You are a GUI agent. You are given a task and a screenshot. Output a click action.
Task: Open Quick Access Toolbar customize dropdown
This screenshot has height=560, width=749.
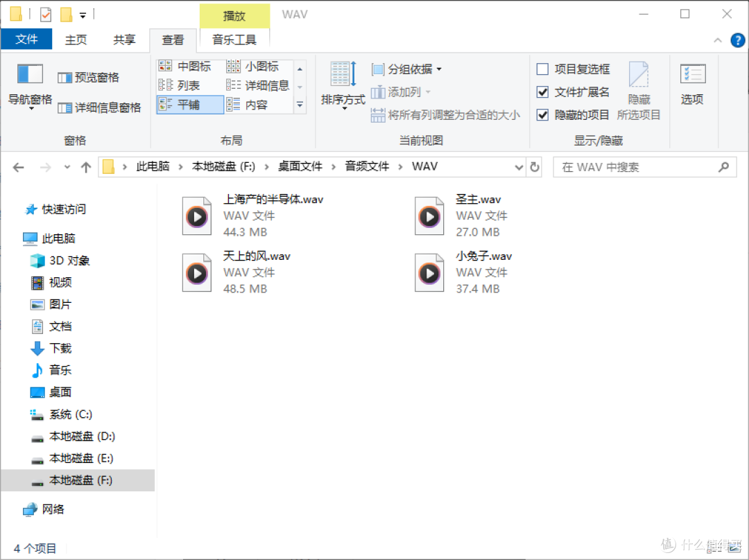pyautogui.click(x=83, y=15)
